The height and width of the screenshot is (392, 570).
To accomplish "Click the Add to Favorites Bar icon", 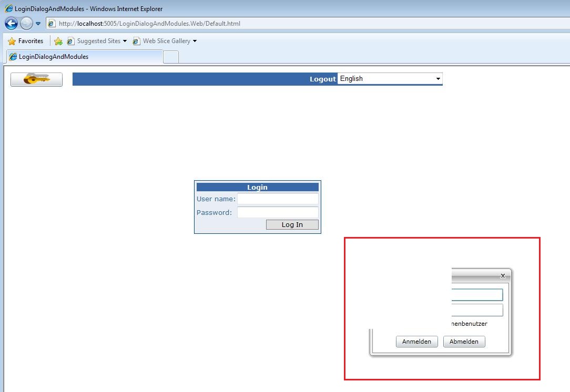I will tap(58, 41).
